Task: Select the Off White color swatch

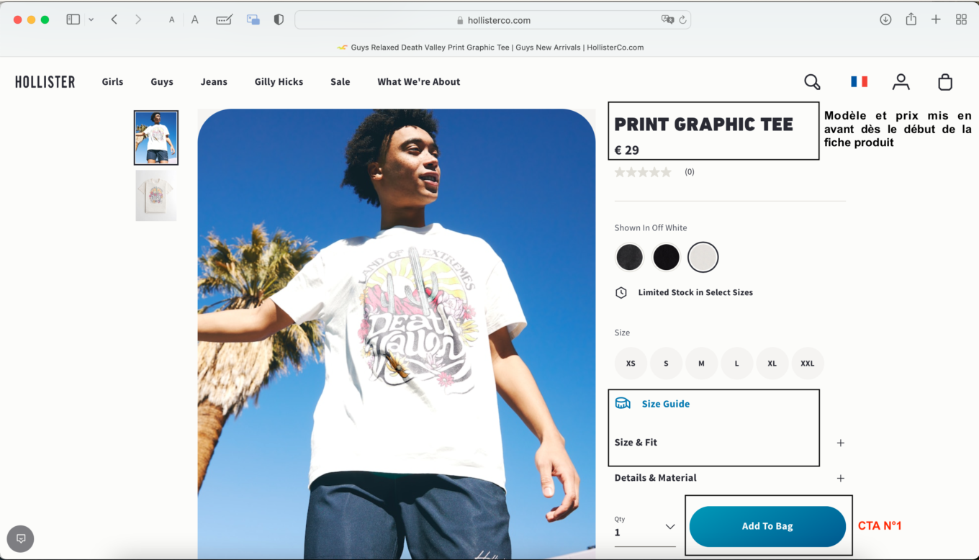Action: pos(703,257)
